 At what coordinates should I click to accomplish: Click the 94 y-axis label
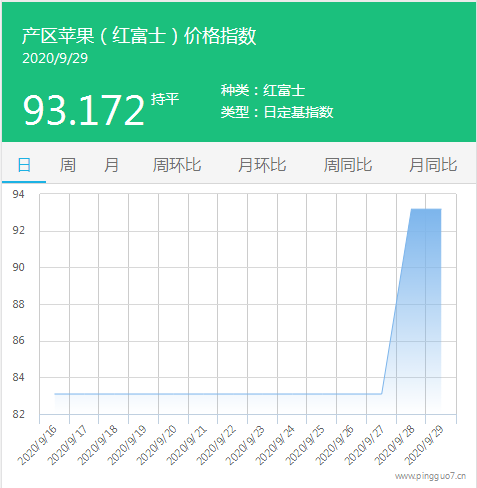(18, 194)
